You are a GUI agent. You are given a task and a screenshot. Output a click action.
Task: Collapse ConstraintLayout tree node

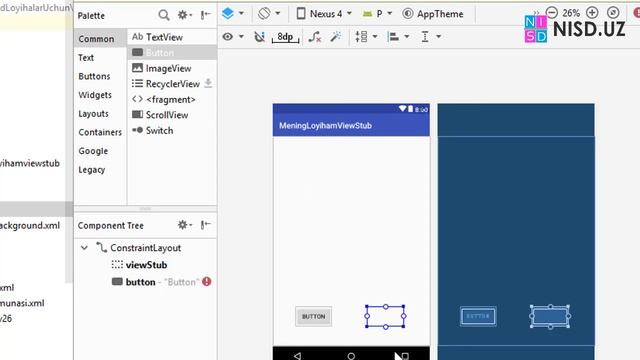[84, 248]
